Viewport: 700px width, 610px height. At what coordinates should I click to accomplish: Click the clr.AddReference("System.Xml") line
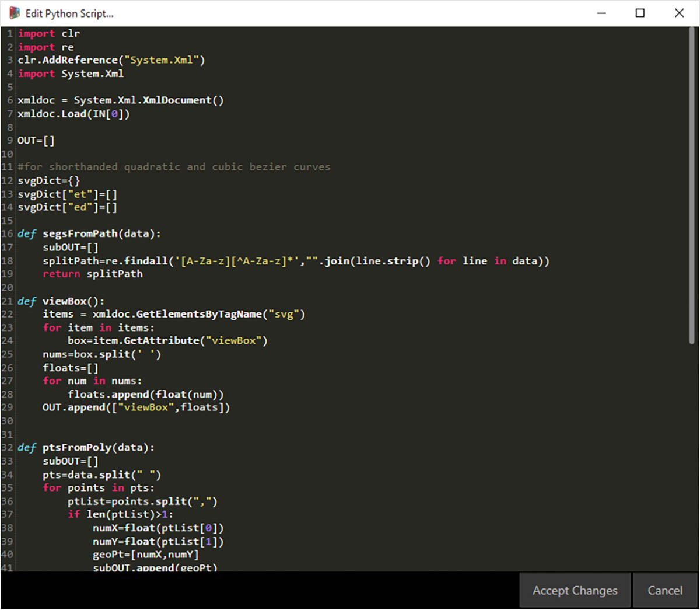tap(111, 60)
